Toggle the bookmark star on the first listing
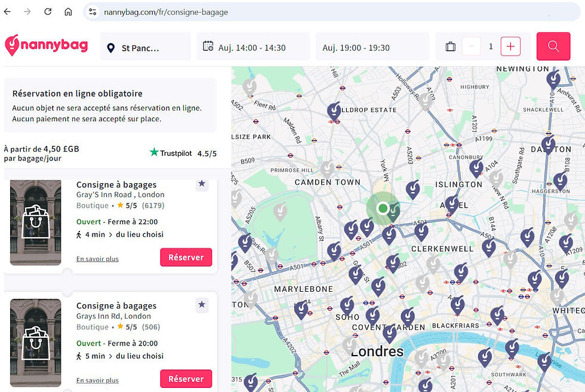Screen dimensions: 585x392 (202, 184)
